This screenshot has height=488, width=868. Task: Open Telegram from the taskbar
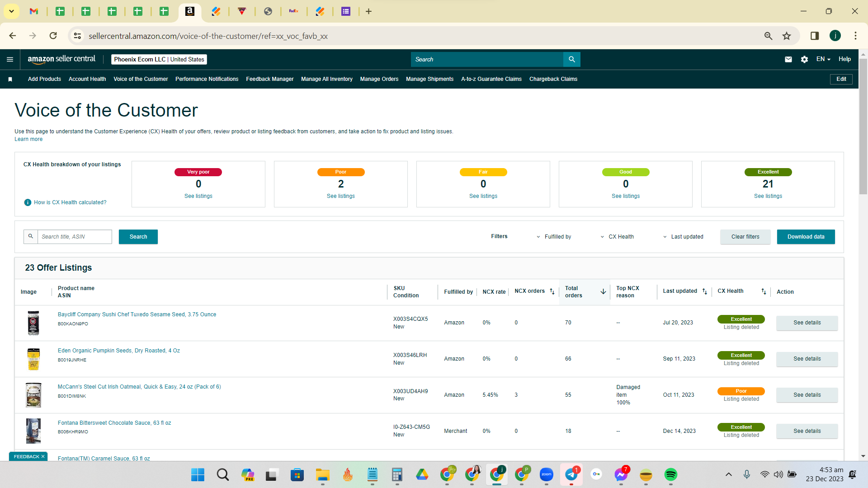pyautogui.click(x=571, y=474)
